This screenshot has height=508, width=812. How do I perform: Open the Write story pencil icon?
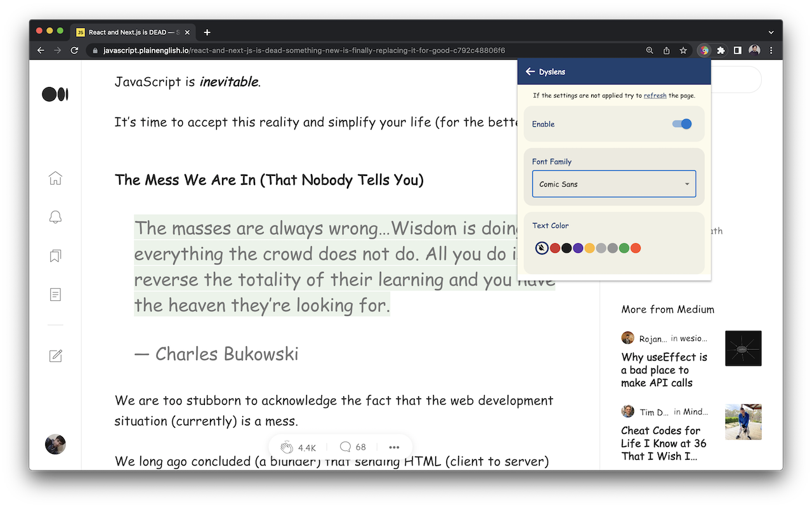coord(55,356)
